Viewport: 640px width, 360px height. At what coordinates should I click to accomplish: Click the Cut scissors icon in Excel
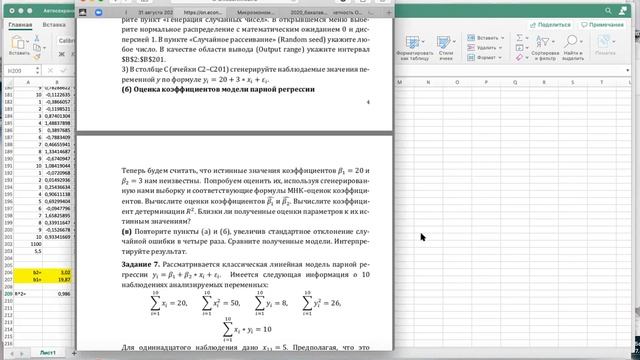click(x=37, y=38)
